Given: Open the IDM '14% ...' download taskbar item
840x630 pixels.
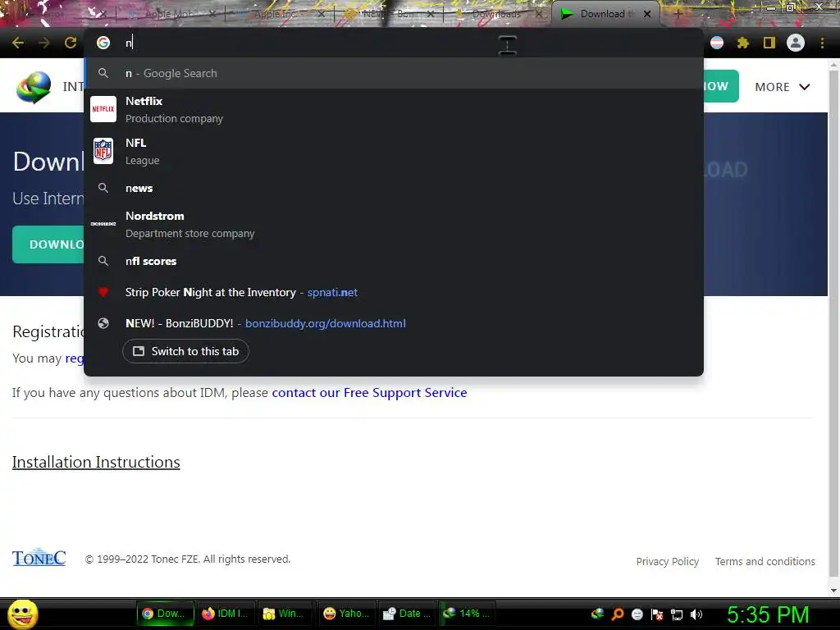Looking at the screenshot, I should click(467, 614).
